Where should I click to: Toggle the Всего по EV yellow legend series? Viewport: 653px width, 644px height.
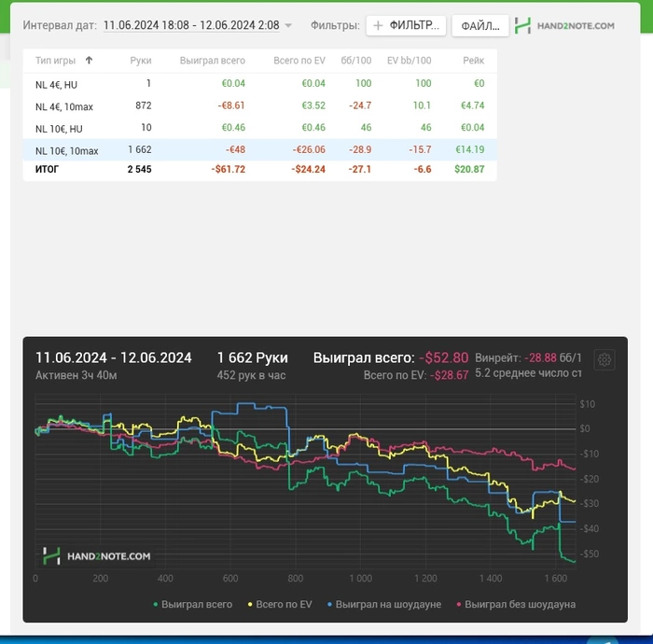(x=280, y=605)
